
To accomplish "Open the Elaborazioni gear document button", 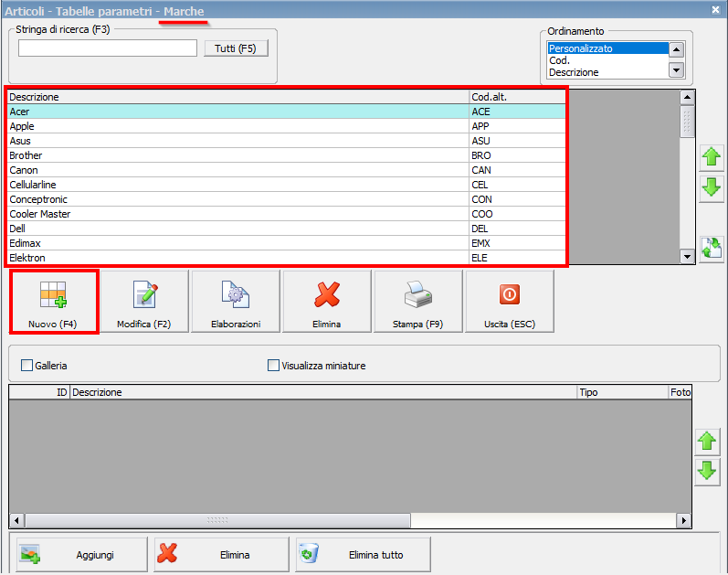I will [236, 302].
